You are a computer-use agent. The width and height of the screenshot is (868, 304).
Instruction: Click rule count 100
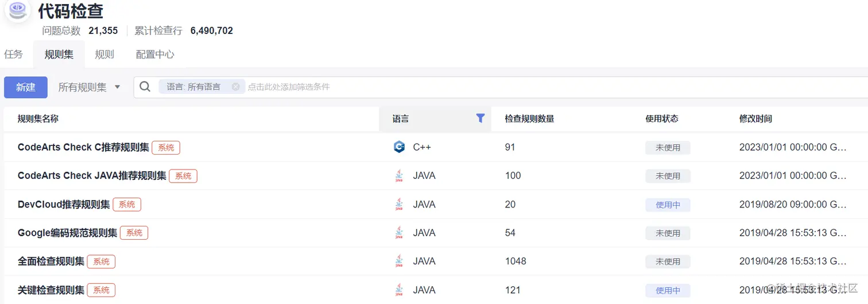[513, 175]
